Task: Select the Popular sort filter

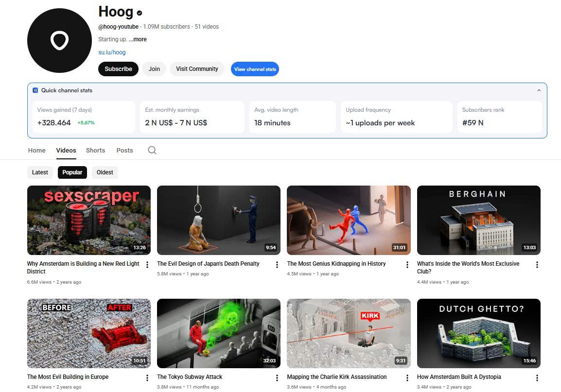Action: coord(72,172)
